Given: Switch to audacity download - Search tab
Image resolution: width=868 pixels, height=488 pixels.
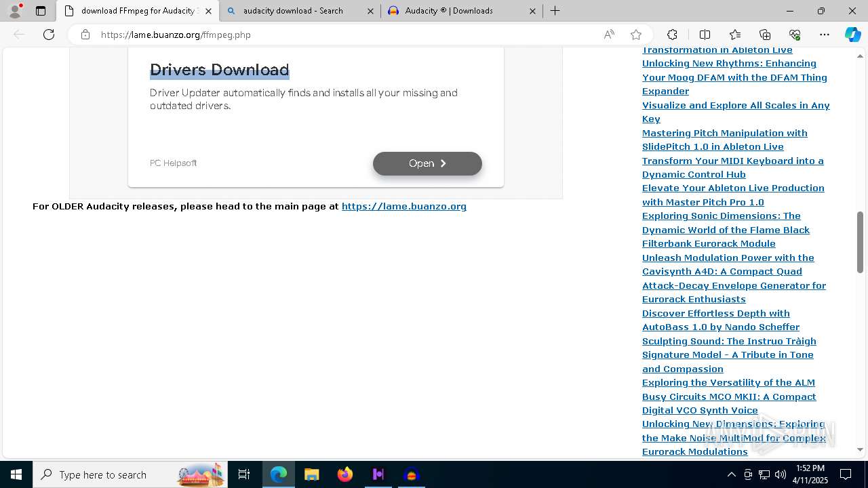Looking at the screenshot, I should [x=299, y=11].
